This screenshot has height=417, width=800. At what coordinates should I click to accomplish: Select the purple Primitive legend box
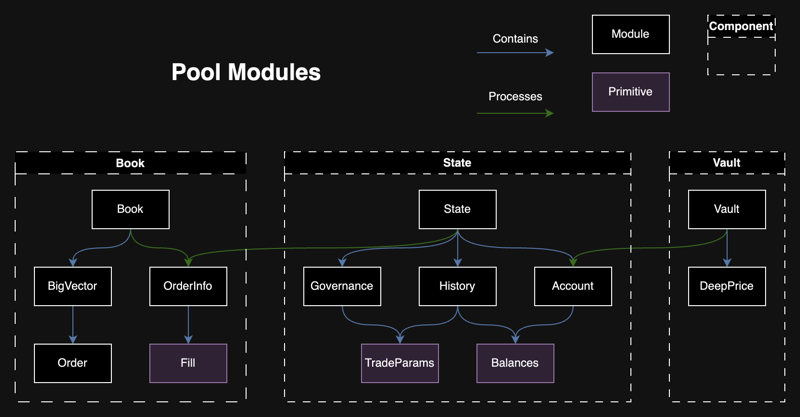(x=630, y=92)
